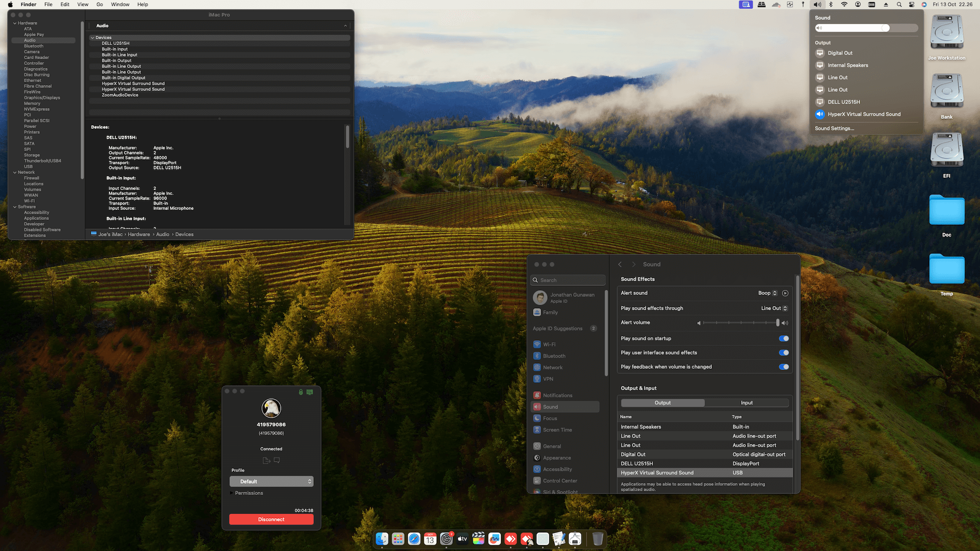Open the Profile Default dropdown

click(x=271, y=482)
